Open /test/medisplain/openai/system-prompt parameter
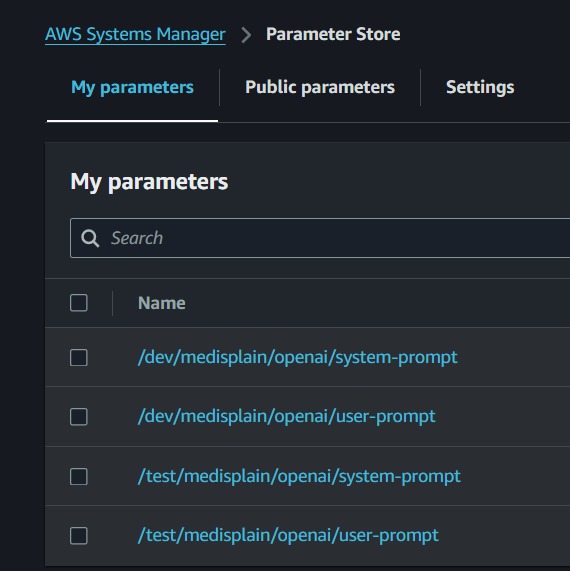 299,476
